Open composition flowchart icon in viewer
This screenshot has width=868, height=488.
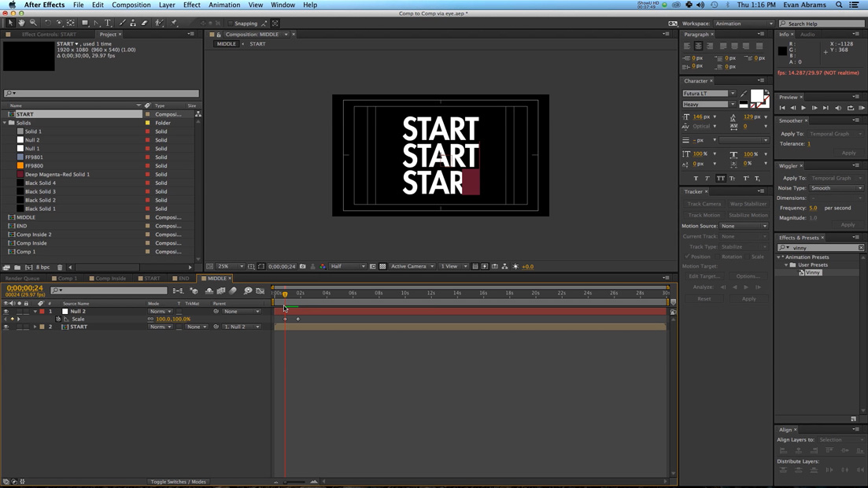pyautogui.click(x=505, y=267)
